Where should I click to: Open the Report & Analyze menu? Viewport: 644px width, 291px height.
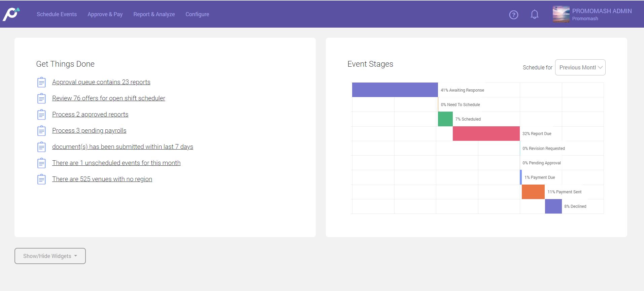click(x=154, y=14)
